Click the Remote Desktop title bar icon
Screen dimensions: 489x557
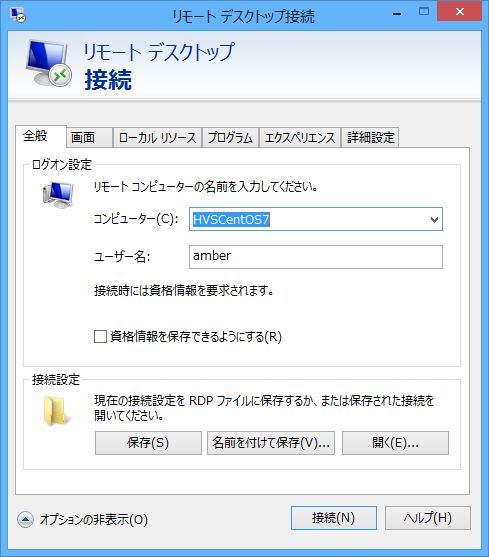tap(17, 16)
